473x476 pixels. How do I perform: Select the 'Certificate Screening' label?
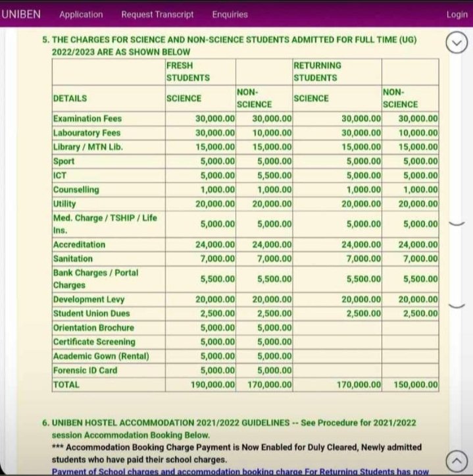coord(94,342)
